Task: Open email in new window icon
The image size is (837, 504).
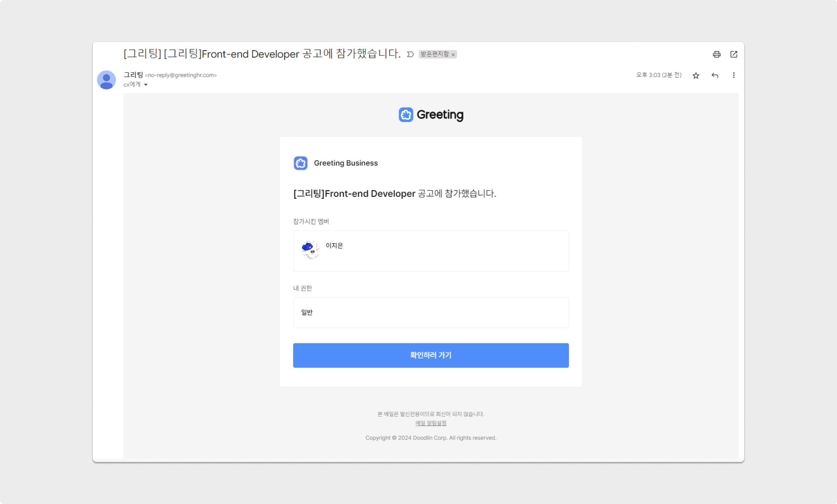Action: click(x=734, y=54)
